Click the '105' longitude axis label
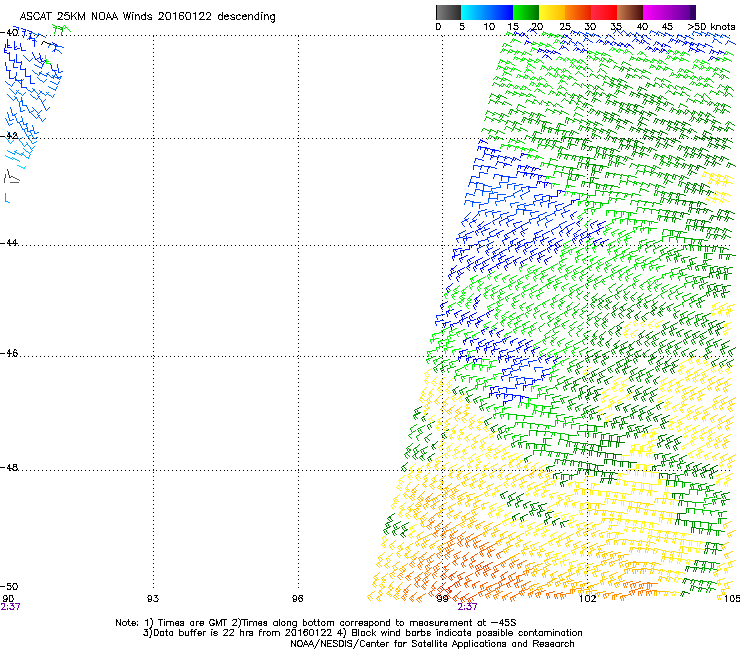 coord(732,599)
